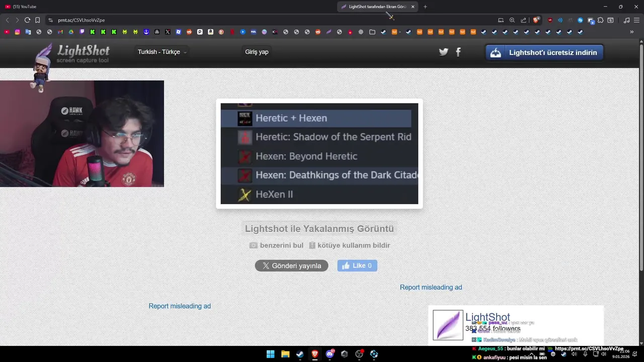Click the Lightshot ile Yakalanmış Görüntü heading
Screen dimensions: 644x362
[x=319, y=229]
